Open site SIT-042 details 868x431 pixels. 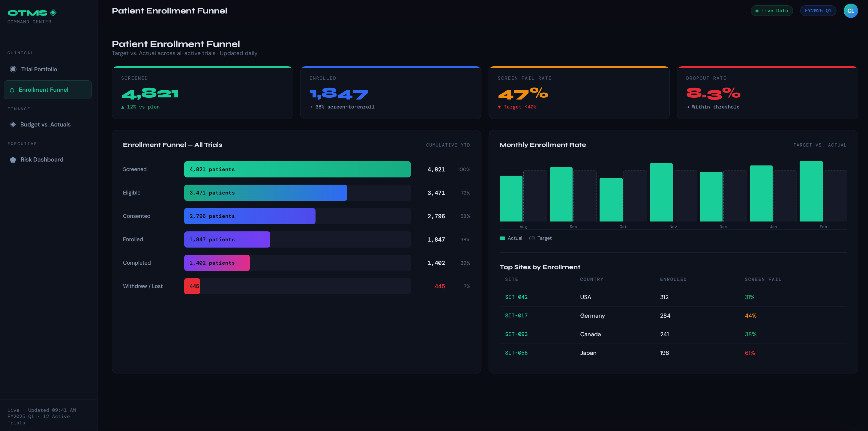(x=516, y=297)
